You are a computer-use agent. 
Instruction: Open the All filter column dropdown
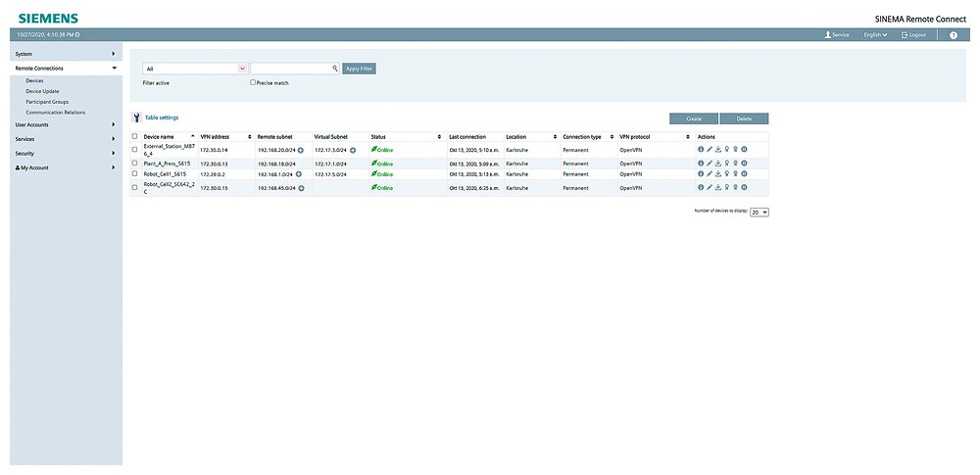click(x=242, y=69)
